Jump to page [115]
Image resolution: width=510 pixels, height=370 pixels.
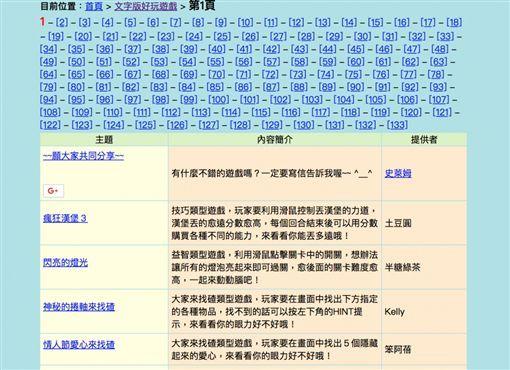[x=261, y=112]
